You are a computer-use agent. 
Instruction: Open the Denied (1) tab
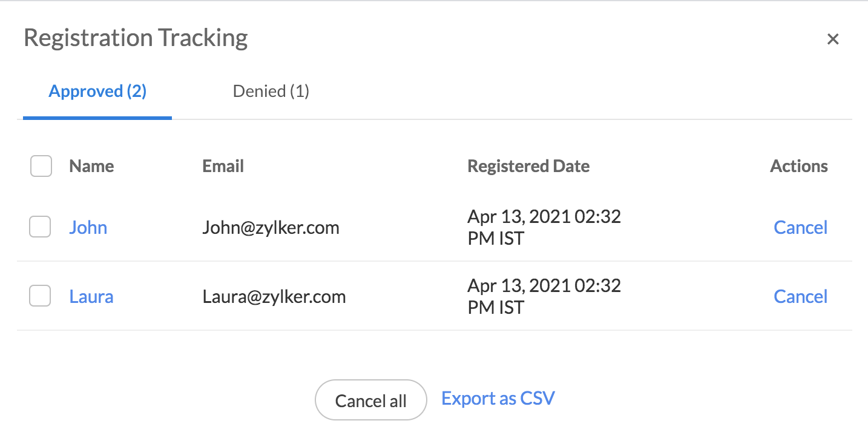click(x=271, y=91)
